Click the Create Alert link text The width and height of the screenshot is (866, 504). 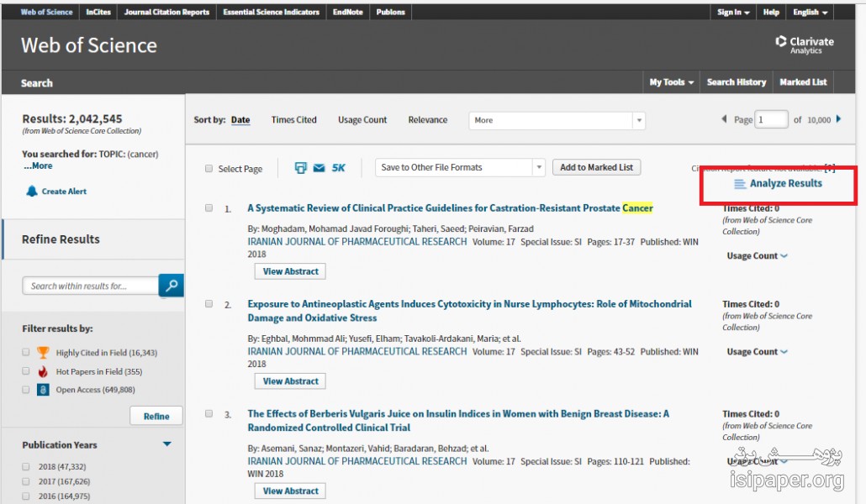click(64, 192)
